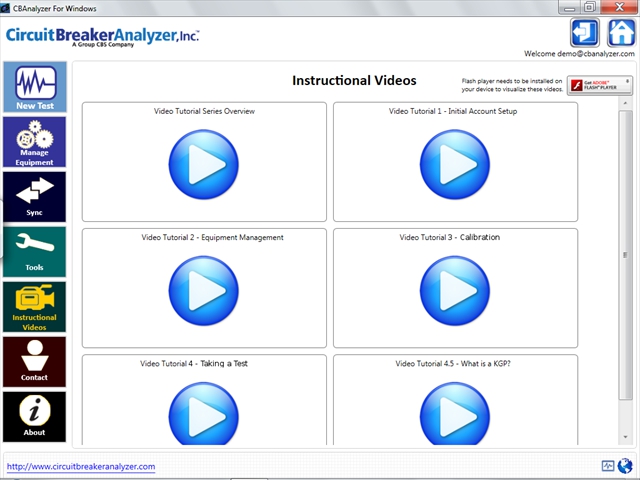Image resolution: width=640 pixels, height=480 pixels.
Task: Click scrollbar down arrow in videos list
Action: pos(625,437)
